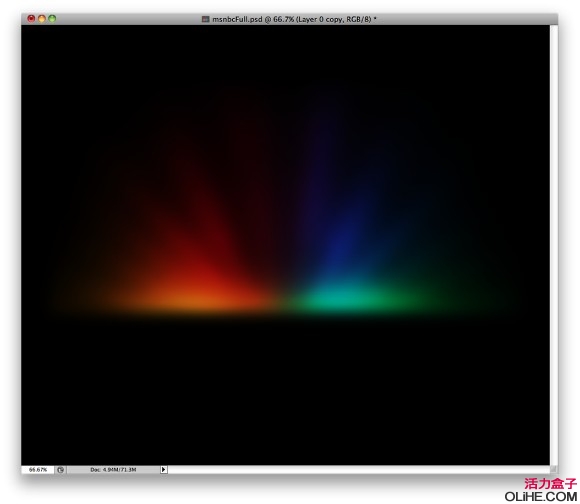This screenshot has height=504, width=580.
Task: Click the round status icon beside the zoom field
Action: [61, 470]
